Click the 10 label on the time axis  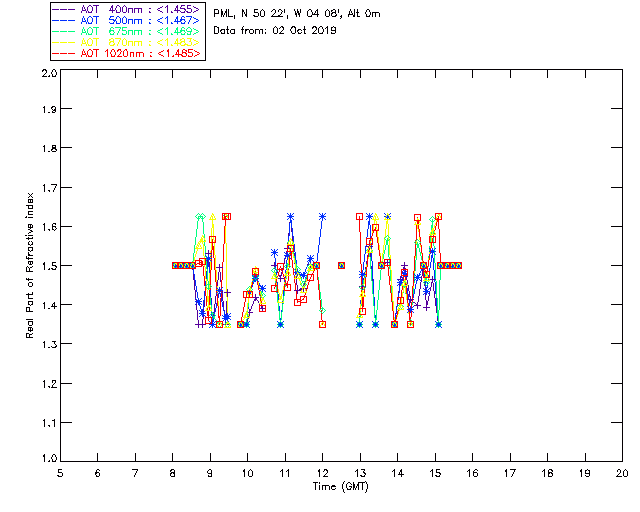point(247,473)
